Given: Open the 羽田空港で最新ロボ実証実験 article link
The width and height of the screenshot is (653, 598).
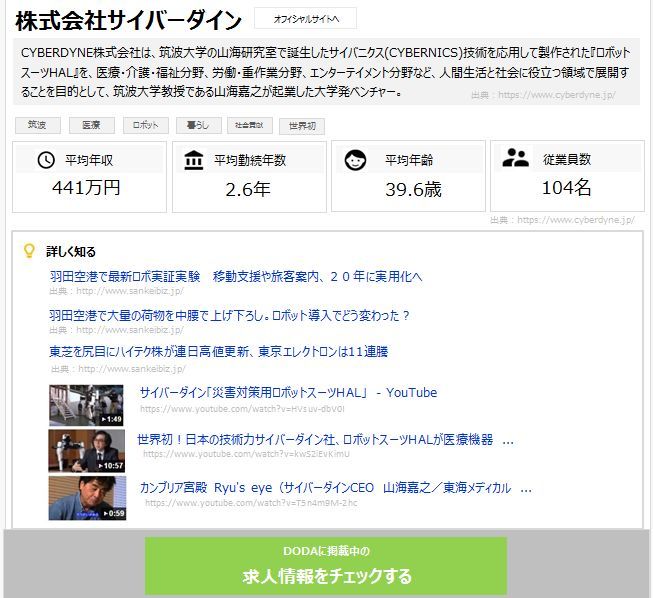Looking at the screenshot, I should (x=236, y=277).
